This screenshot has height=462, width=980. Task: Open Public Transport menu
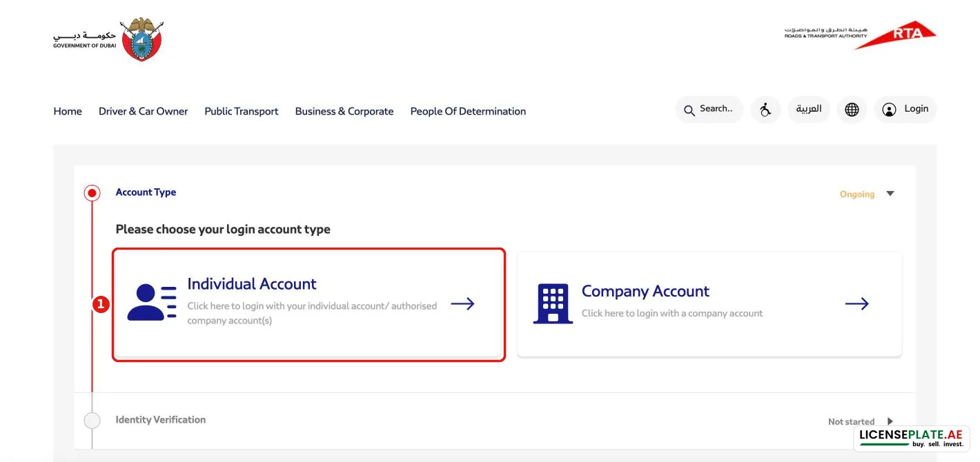[242, 111]
